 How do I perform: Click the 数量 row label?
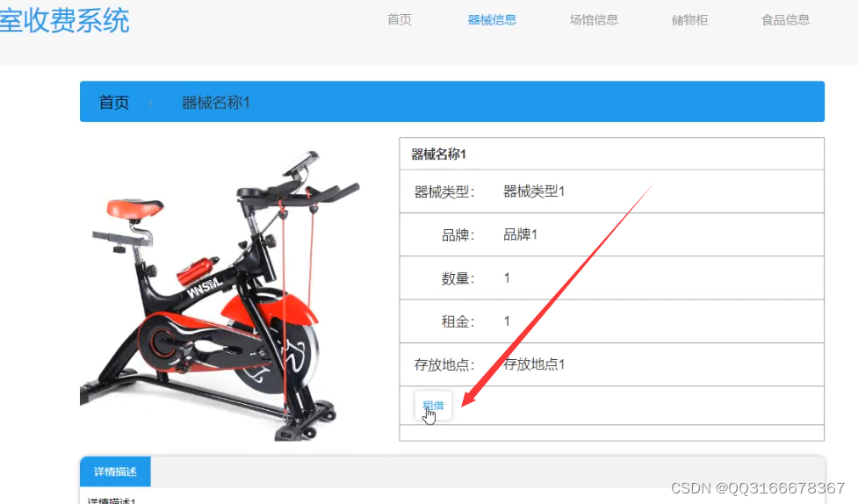(x=458, y=278)
